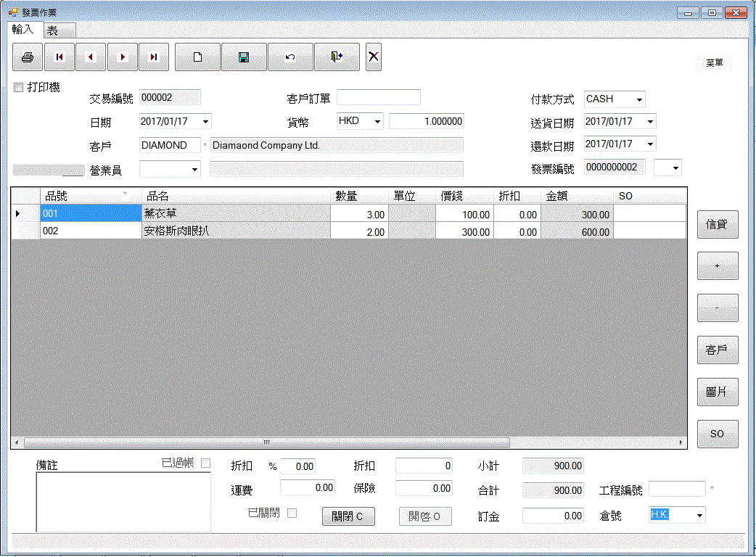Click the undo arrow icon
Viewport: 756px width, 557px height.
pyautogui.click(x=290, y=57)
